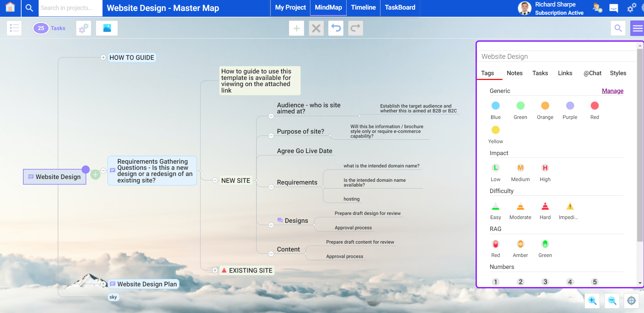644x313 pixels.
Task: Click the undo arrow in toolbar
Action: tap(336, 28)
